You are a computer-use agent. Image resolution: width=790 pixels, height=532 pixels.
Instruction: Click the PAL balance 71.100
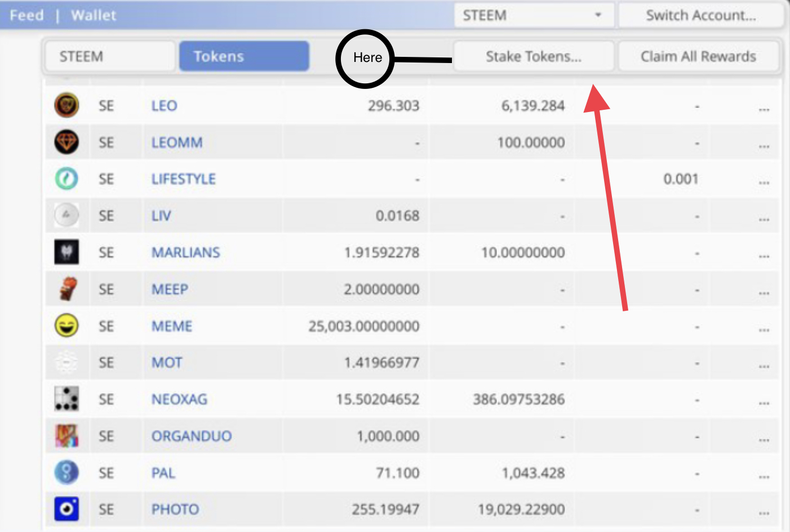coord(397,473)
